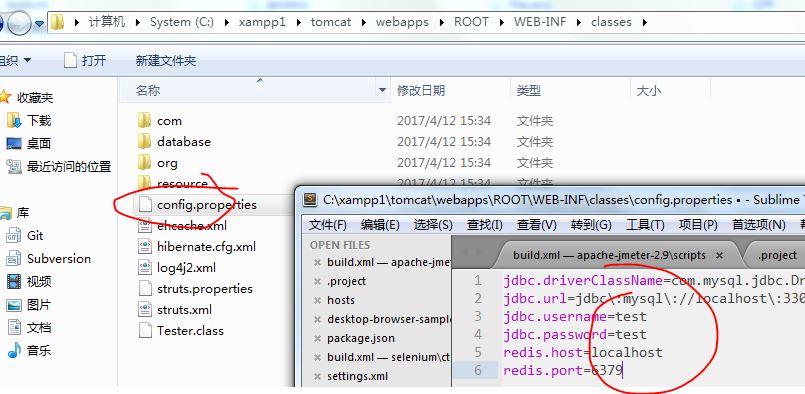Navigate to WEB-INF in address bar
805x394 pixels.
pyautogui.click(x=539, y=22)
